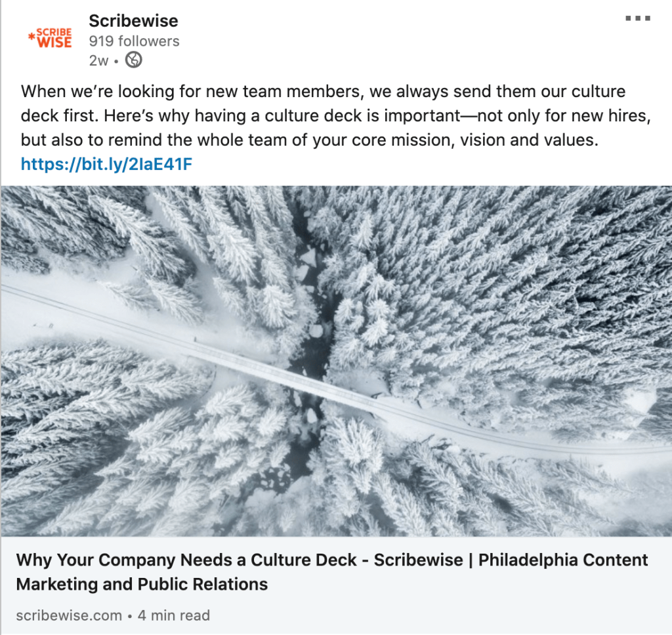672x635 pixels.
Task: Click the post text about culture deck
Action: click(x=336, y=115)
